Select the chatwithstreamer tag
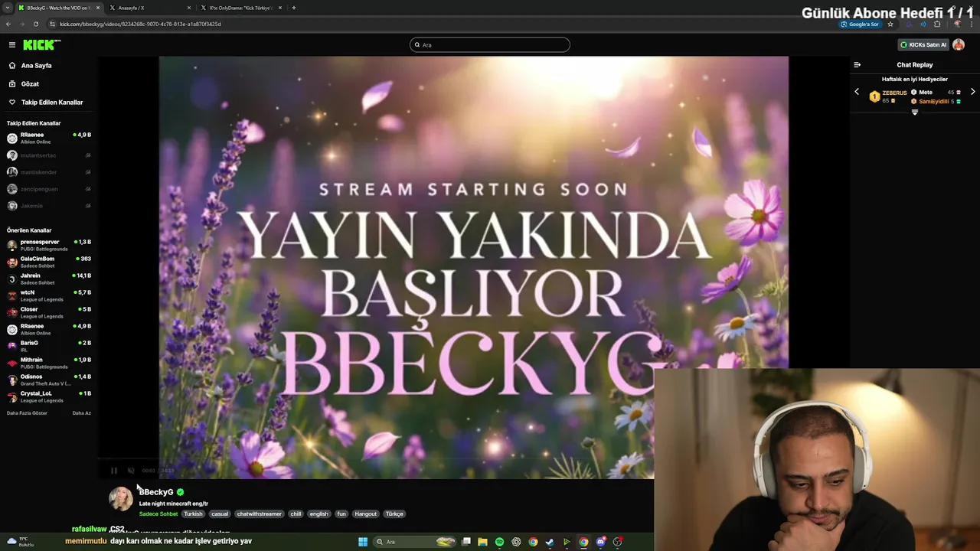The width and height of the screenshot is (980, 551). pos(260,514)
